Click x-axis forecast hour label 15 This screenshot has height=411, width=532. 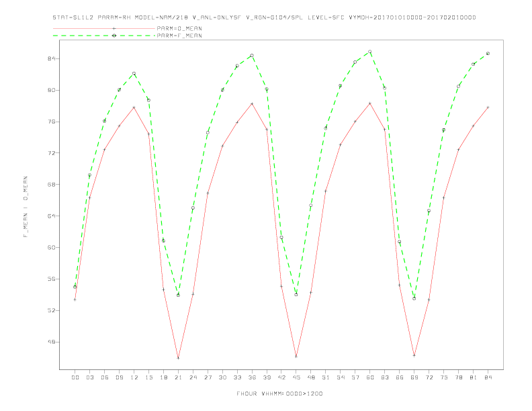148,377
